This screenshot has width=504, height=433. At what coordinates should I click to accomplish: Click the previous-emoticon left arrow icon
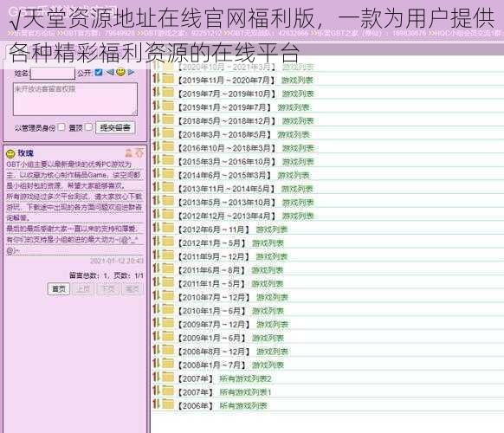click(110, 72)
